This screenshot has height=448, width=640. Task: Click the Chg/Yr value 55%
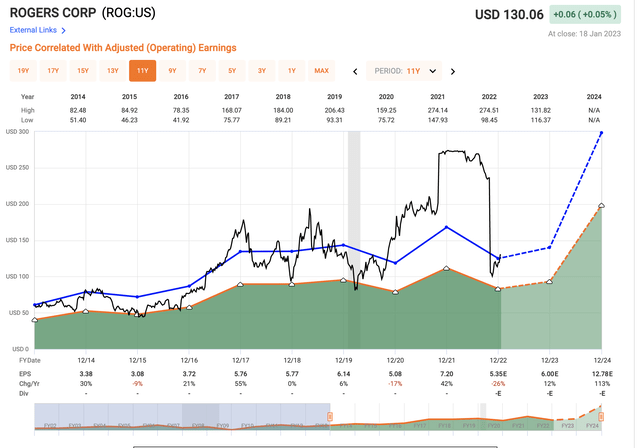(240, 384)
